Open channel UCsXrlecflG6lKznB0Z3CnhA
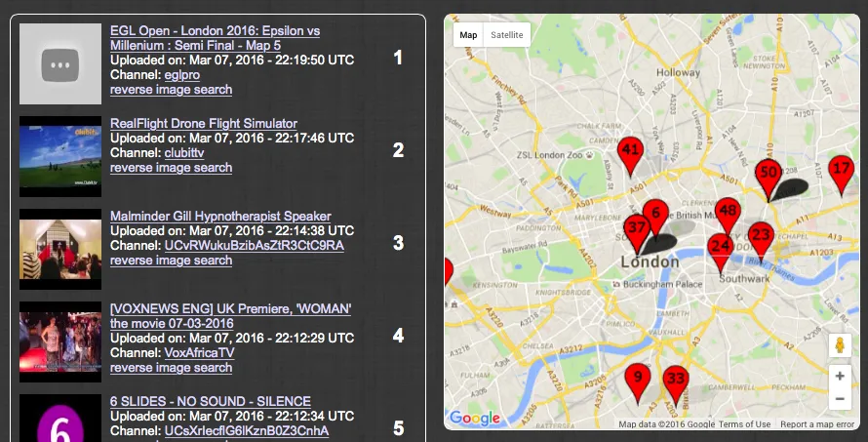The width and height of the screenshot is (868, 442). (247, 431)
